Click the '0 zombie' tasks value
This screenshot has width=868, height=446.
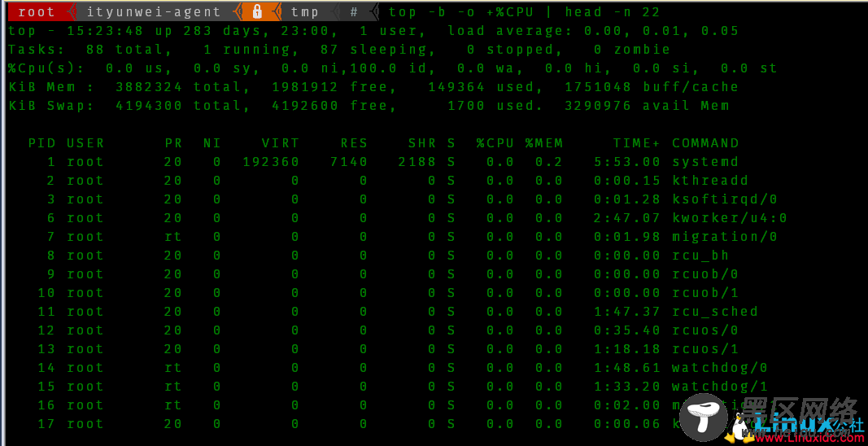point(631,50)
